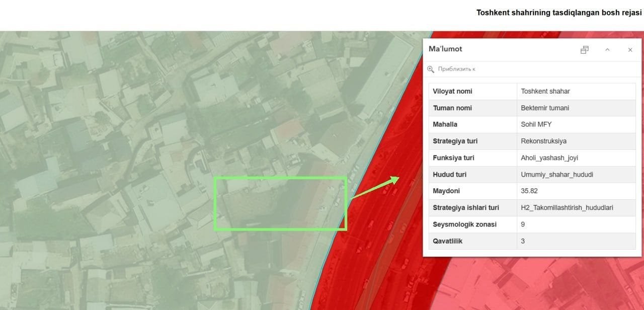Screen dimensions: 644x310
Task: Click the zoom-to magnifier icon
Action: 430,69
